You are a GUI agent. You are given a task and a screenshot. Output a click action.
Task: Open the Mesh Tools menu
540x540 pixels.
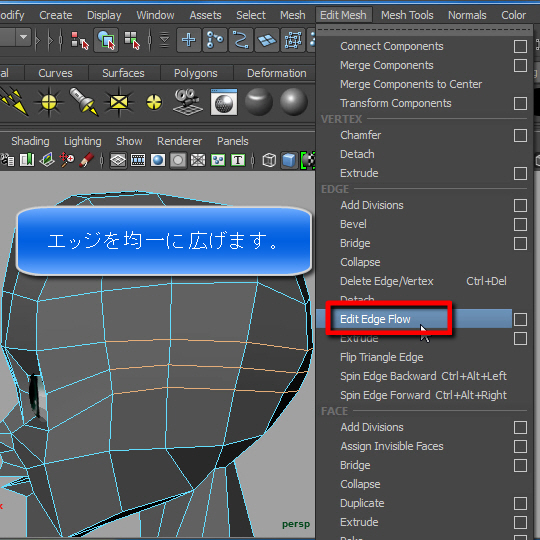(x=407, y=15)
